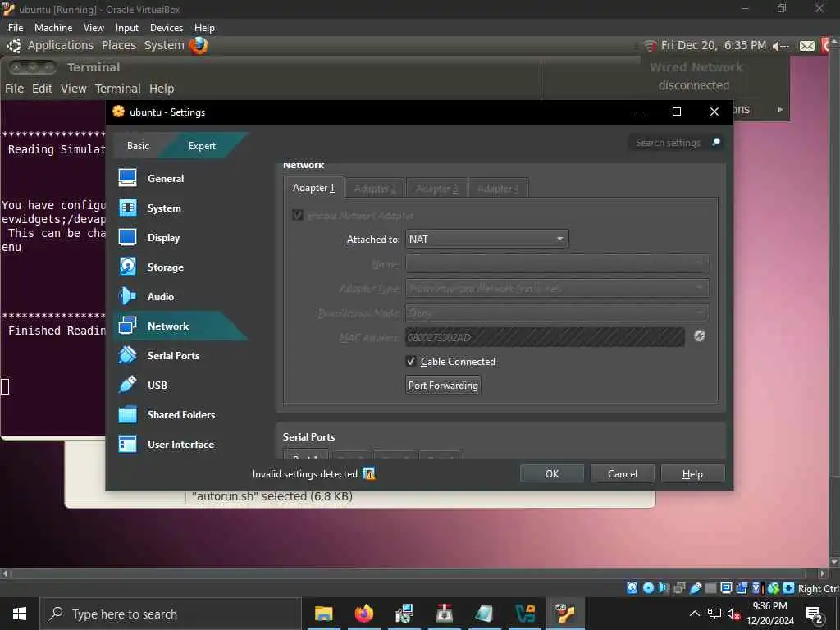This screenshot has width=840, height=630.
Task: Switch to Basic settings mode
Action: (138, 146)
